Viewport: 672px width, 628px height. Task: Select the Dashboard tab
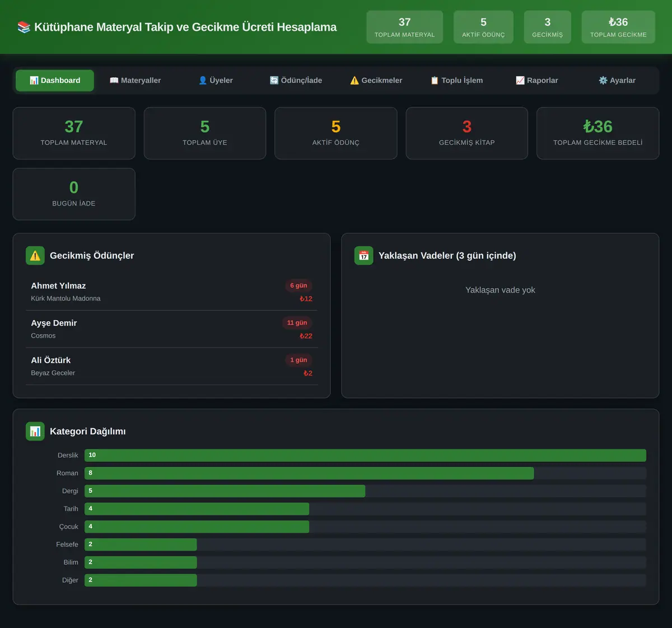click(55, 81)
